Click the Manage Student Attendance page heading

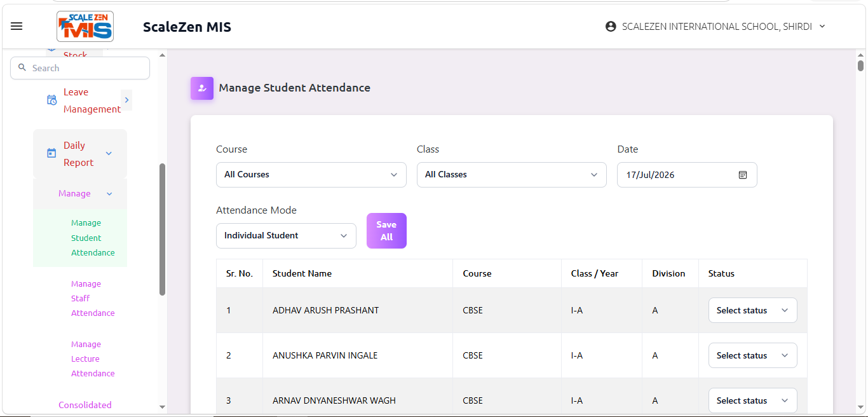(295, 88)
